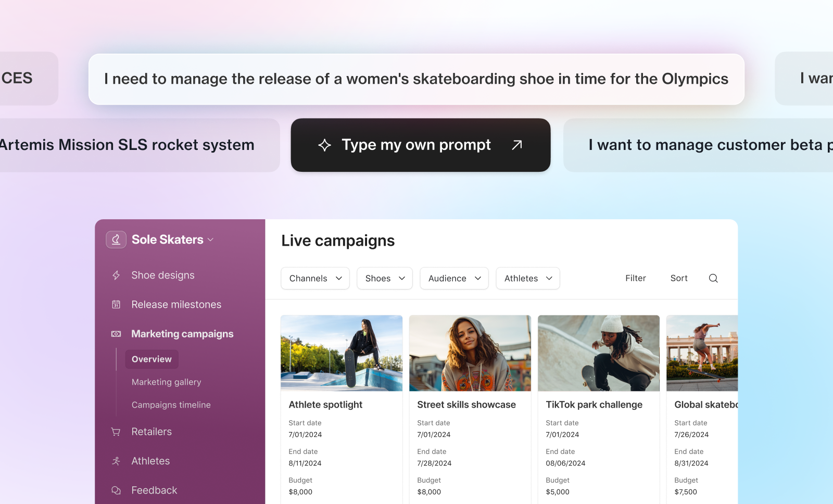Click the arrow icon in the dark prompt button

(x=516, y=145)
